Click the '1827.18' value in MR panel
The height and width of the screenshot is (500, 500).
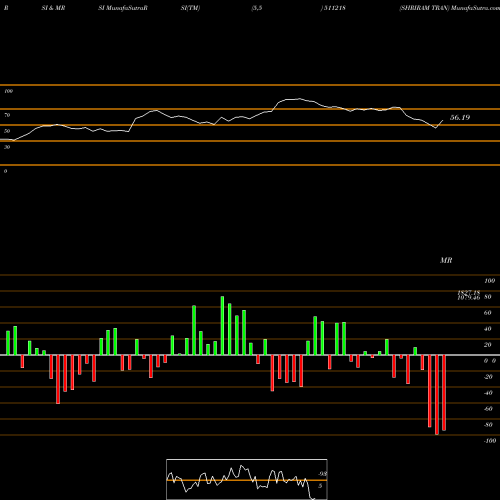click(469, 293)
